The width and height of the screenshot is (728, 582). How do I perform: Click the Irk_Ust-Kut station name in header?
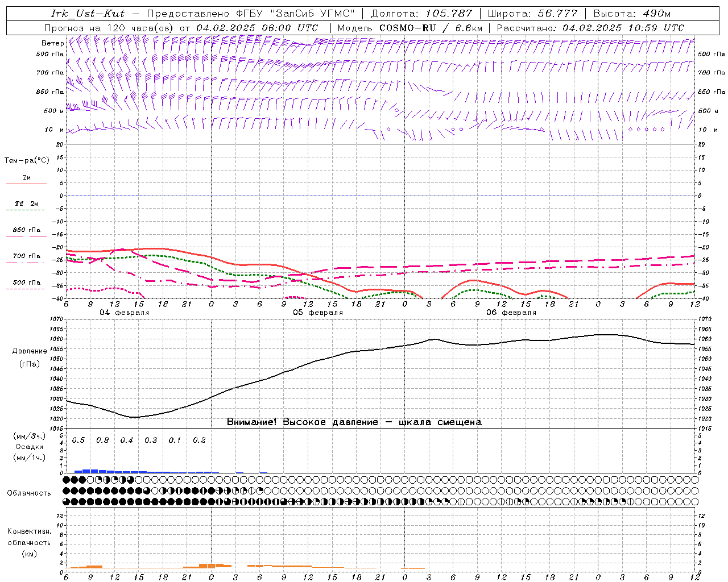(88, 14)
